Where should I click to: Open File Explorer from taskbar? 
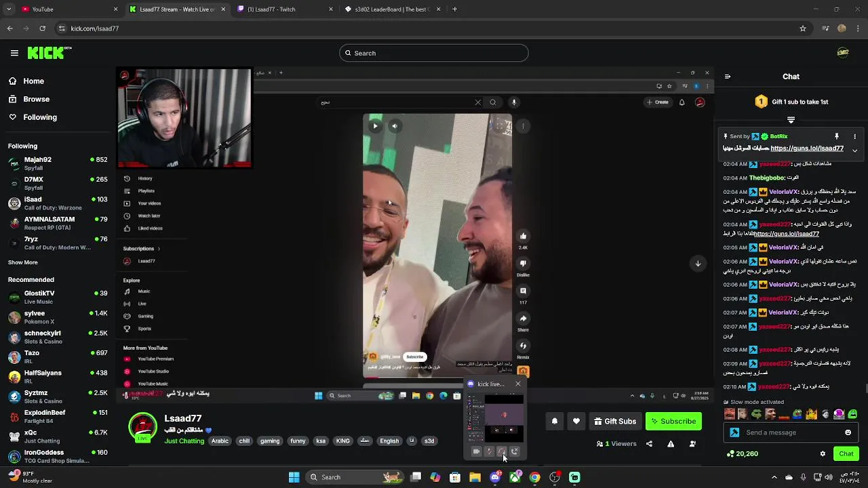[475, 477]
